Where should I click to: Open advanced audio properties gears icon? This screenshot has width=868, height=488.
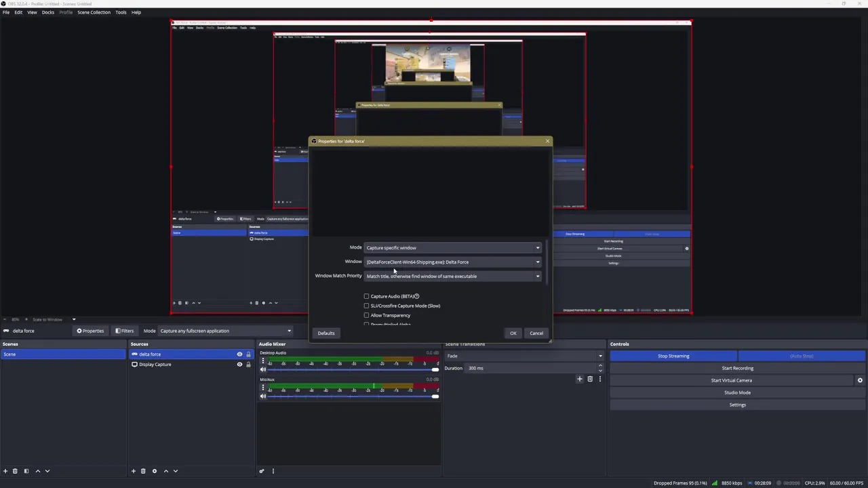click(x=262, y=471)
